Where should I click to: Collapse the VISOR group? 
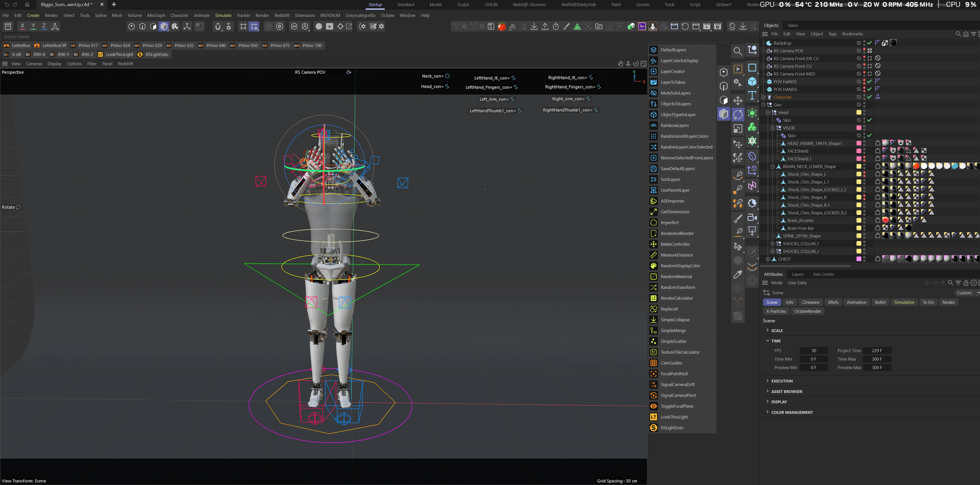coord(772,128)
